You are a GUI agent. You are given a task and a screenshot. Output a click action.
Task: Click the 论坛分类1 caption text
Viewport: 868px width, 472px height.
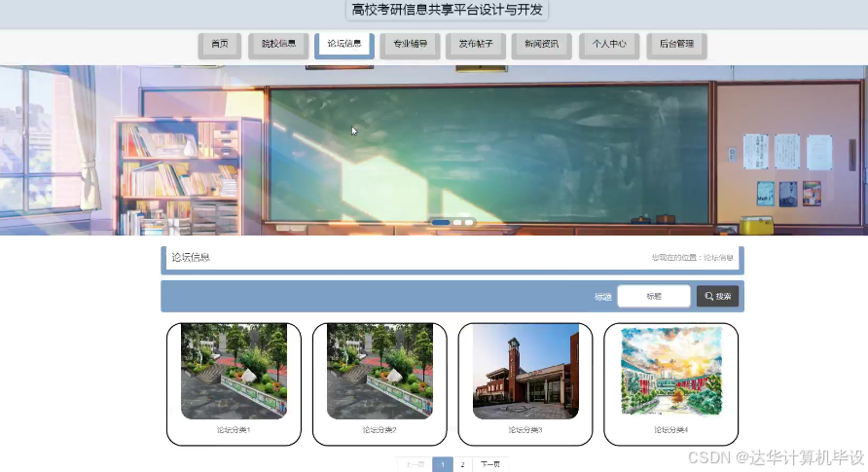234,430
